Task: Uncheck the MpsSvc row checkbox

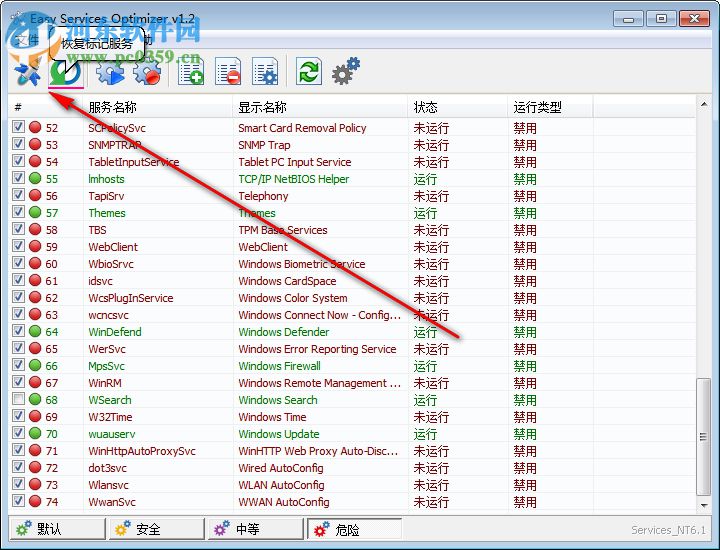Action: coord(18,365)
